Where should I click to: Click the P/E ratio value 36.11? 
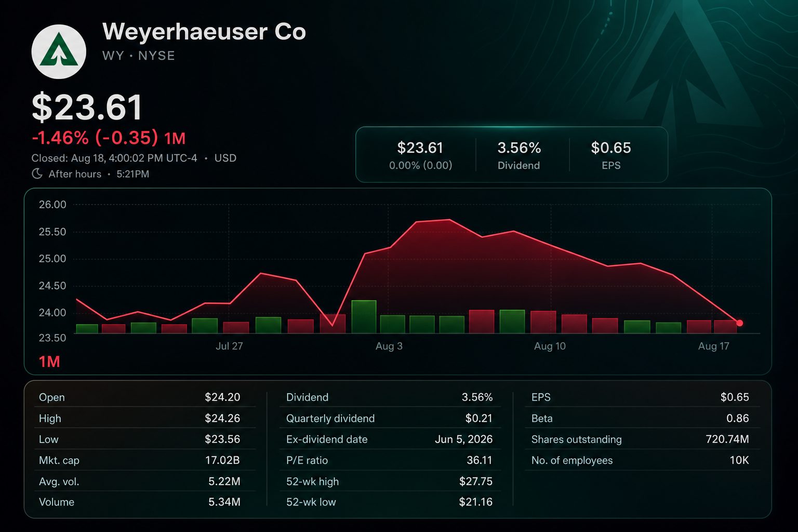click(x=480, y=460)
